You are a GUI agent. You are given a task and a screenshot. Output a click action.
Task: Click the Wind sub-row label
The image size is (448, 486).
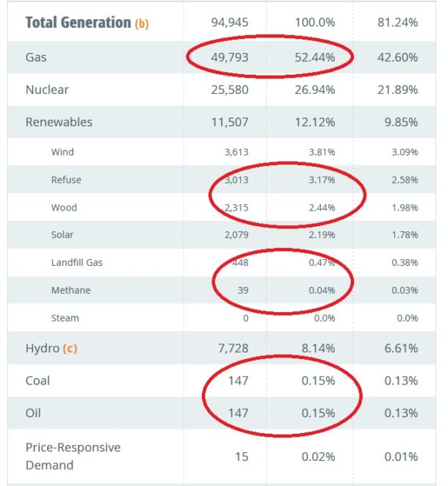pyautogui.click(x=62, y=152)
